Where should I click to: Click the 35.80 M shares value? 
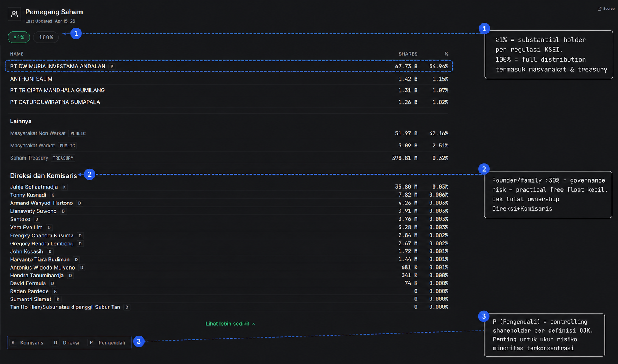[406, 187]
